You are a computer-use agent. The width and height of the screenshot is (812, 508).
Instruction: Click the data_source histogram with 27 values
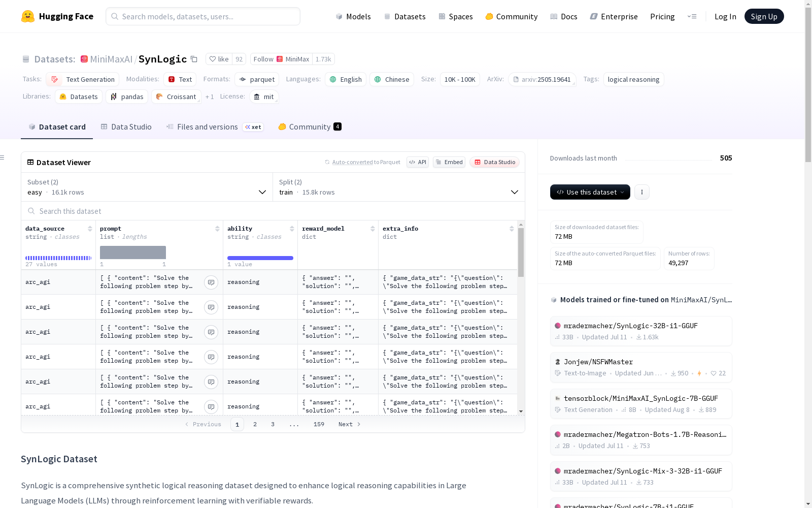pyautogui.click(x=58, y=258)
